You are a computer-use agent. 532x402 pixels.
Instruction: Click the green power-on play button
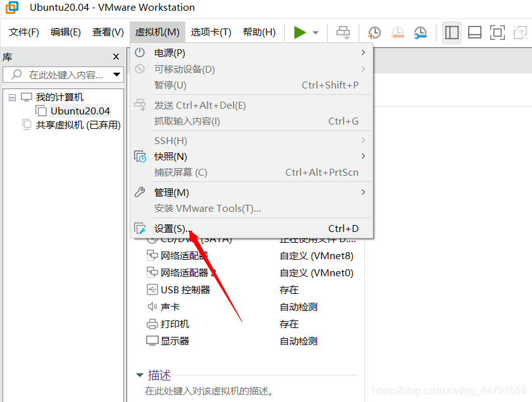point(300,32)
